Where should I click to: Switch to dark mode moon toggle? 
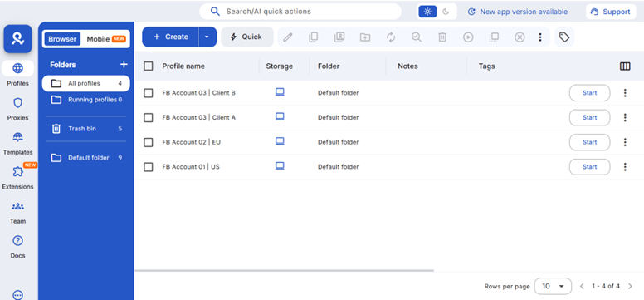click(446, 12)
